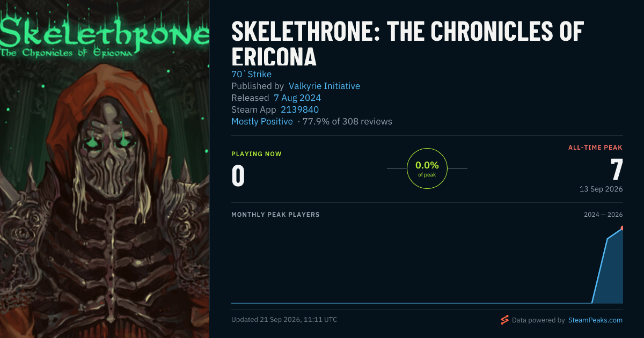The image size is (644, 338).
Task: Click the red peak marker on chart
Action: tap(621, 229)
